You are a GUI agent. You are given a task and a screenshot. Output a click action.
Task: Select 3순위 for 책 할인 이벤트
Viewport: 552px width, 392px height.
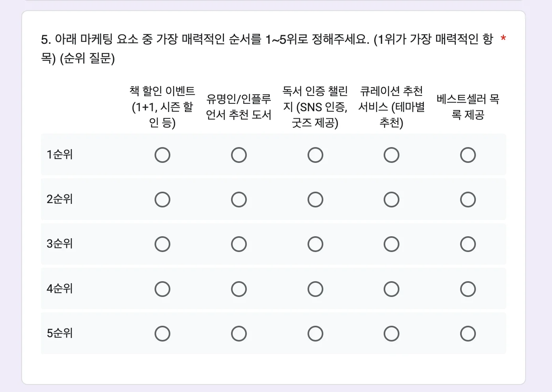click(162, 244)
